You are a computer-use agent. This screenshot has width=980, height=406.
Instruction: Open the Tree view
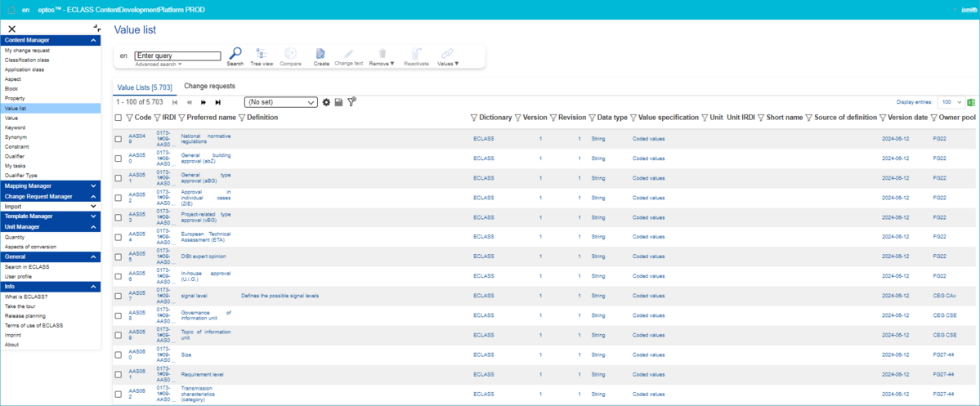click(x=262, y=54)
